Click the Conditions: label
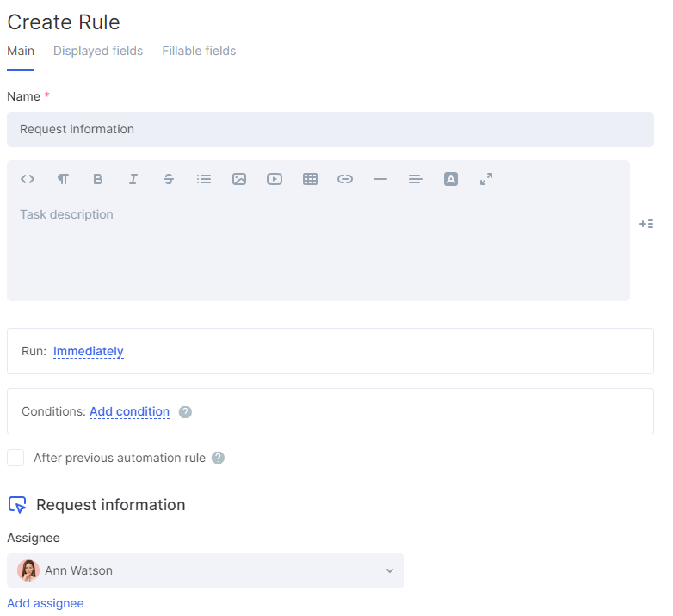The width and height of the screenshot is (673, 616). (x=53, y=411)
